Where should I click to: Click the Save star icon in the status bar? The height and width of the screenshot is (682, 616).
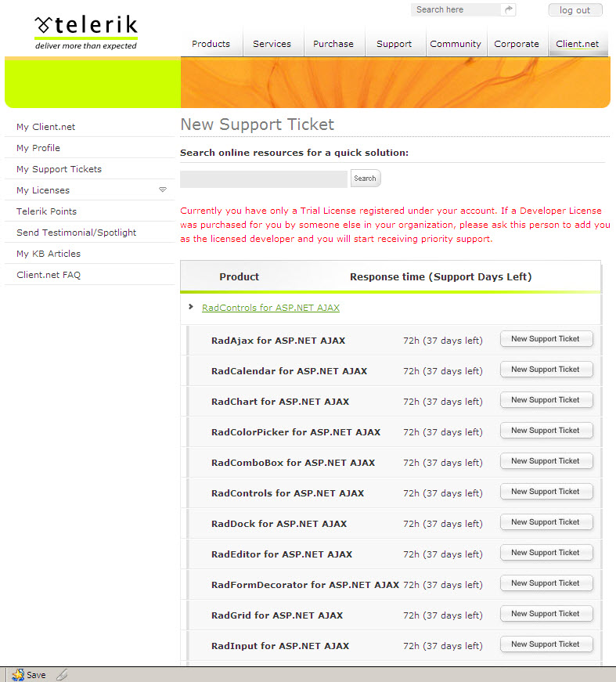coord(18,675)
